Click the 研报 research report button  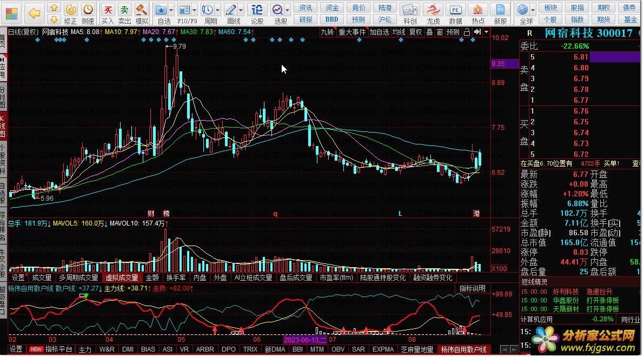click(306, 19)
